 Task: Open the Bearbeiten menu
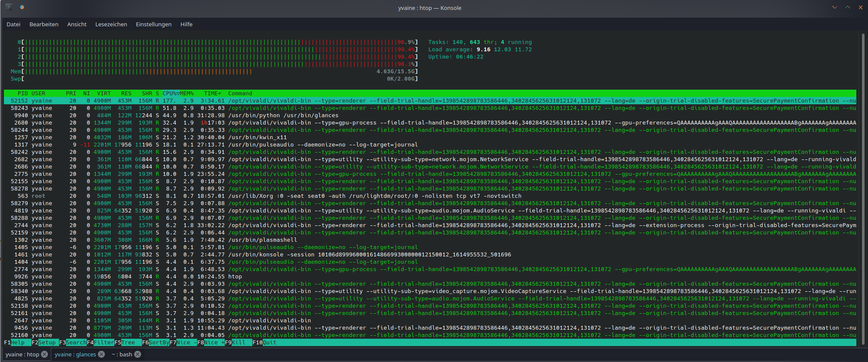[x=44, y=24]
